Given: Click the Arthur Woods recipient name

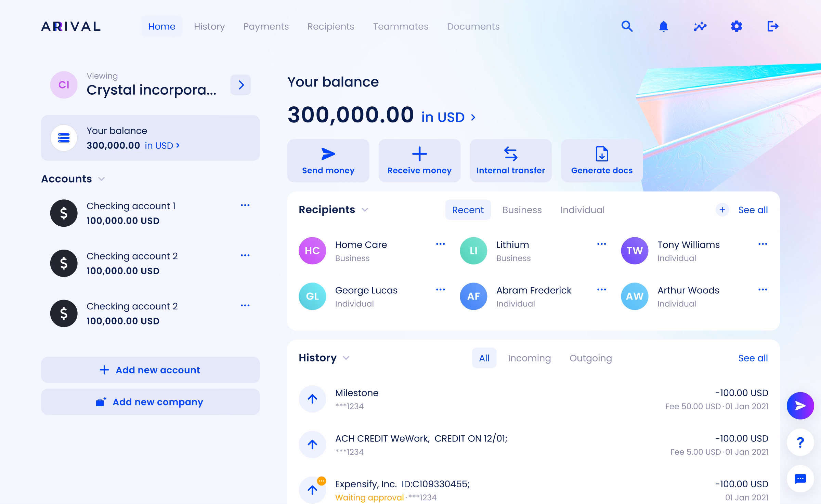Looking at the screenshot, I should click(688, 290).
